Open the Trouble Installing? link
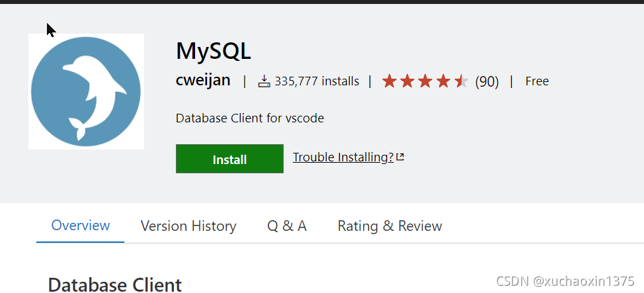Image resolution: width=644 pixels, height=293 pixels. pyautogui.click(x=343, y=157)
